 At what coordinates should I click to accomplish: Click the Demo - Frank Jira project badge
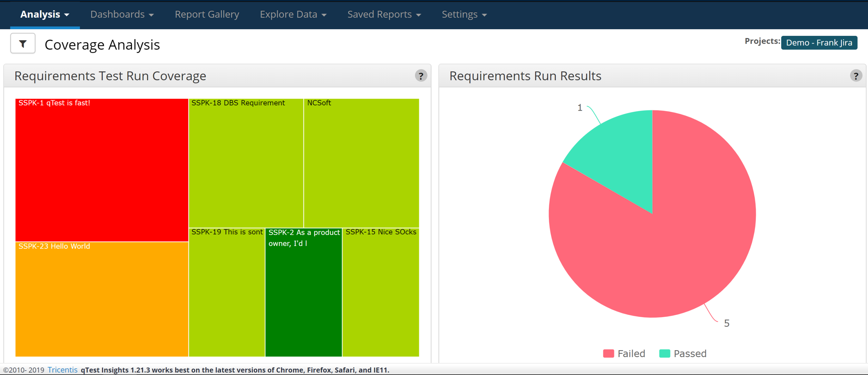coord(819,43)
